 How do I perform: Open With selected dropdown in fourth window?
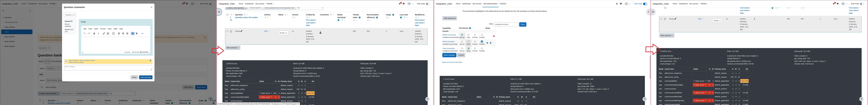pos(667,35)
